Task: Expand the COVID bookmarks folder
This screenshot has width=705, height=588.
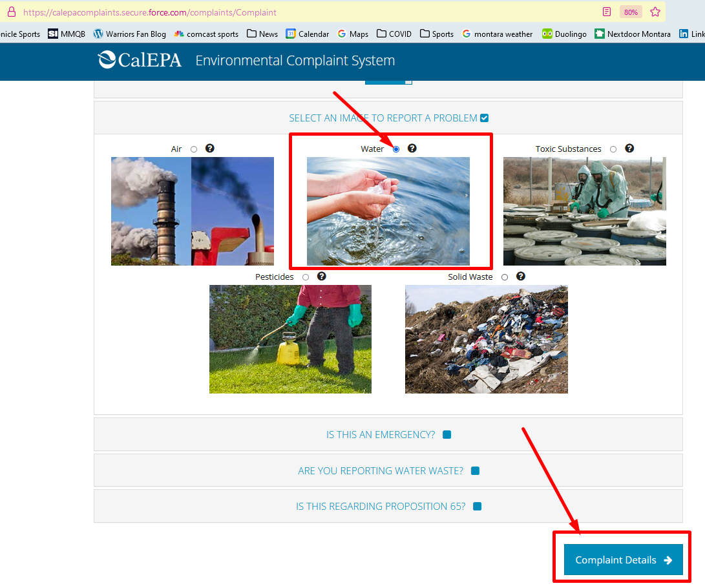Action: coord(394,34)
